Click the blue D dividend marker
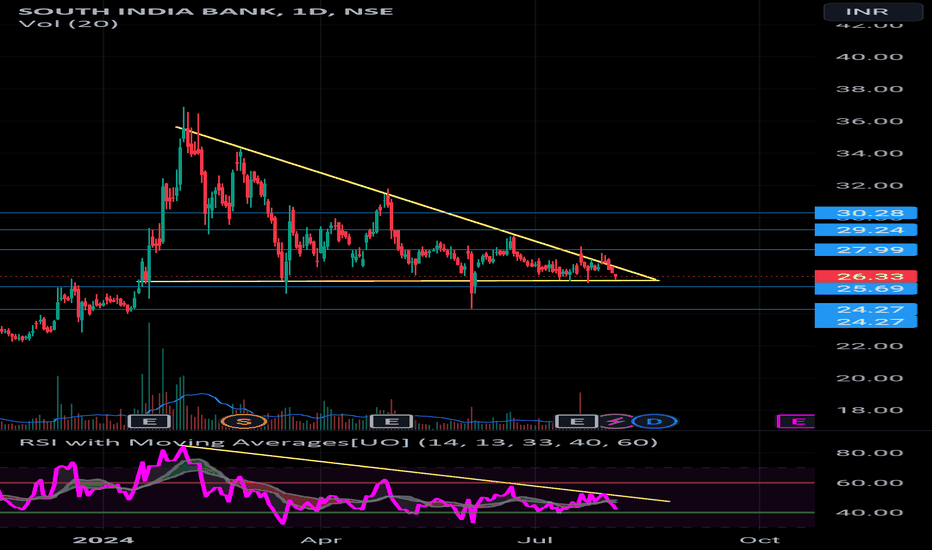 [654, 422]
